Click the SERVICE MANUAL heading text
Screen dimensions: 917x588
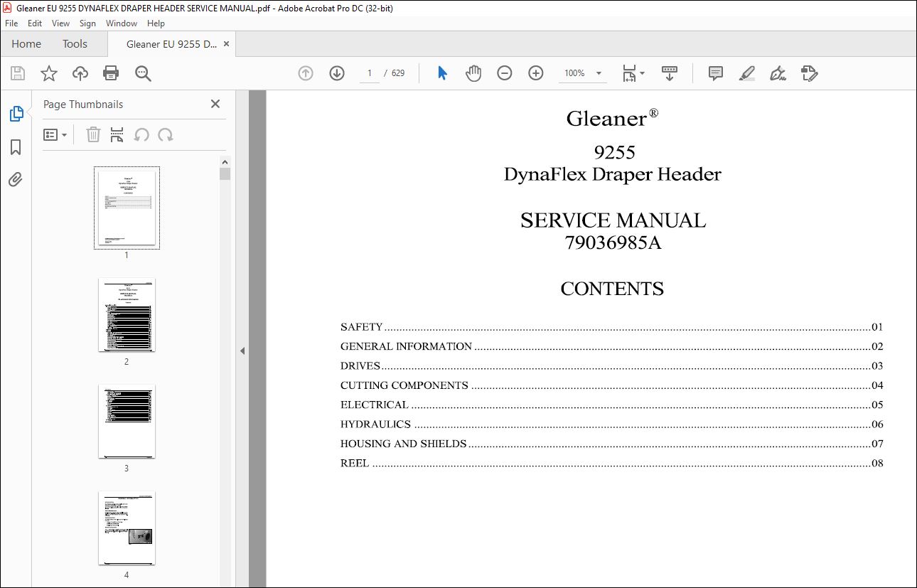613,220
